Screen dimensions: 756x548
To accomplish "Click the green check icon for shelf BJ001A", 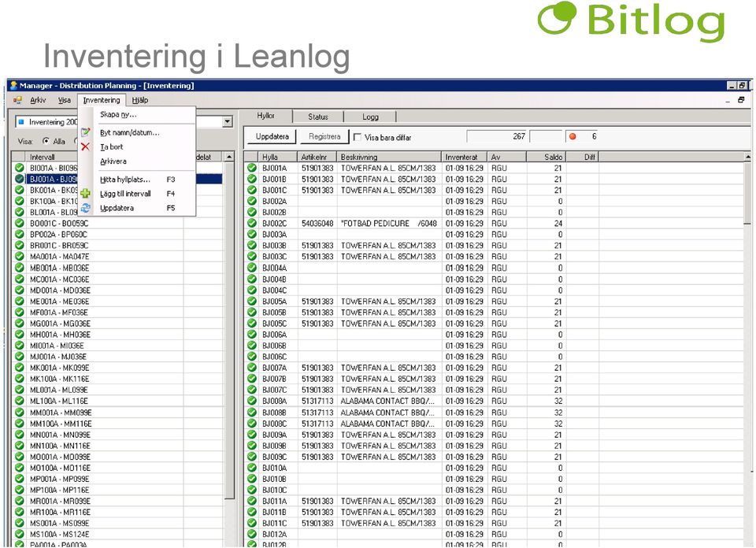I will tap(252, 168).
